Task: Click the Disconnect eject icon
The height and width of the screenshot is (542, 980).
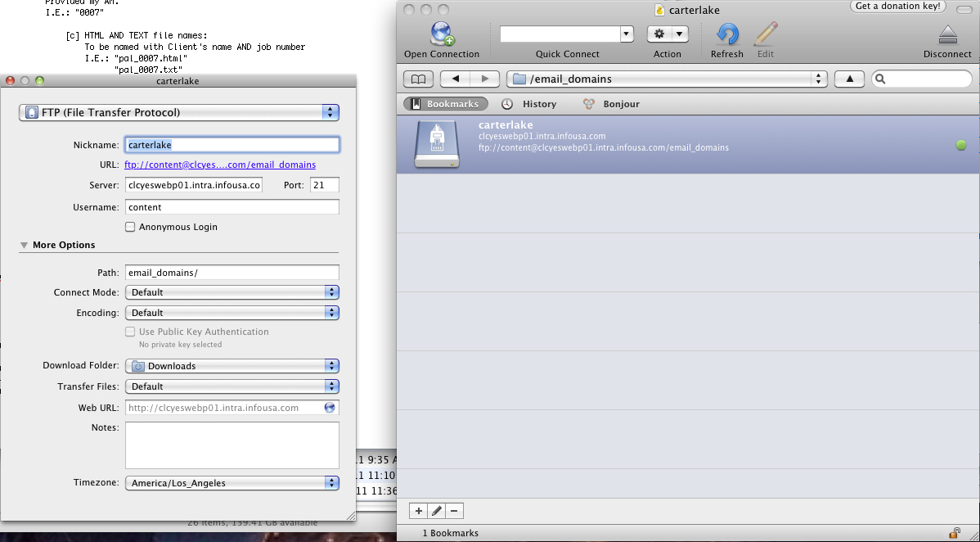Action: pyautogui.click(x=947, y=34)
